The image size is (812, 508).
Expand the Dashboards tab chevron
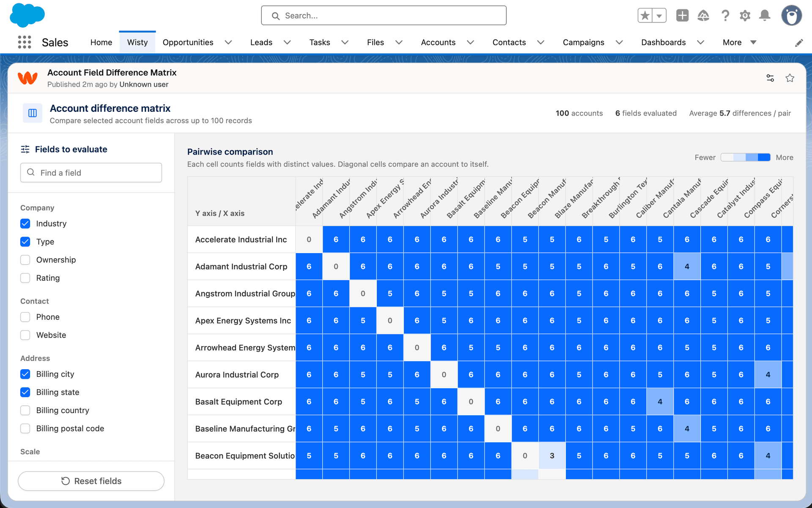(x=700, y=42)
